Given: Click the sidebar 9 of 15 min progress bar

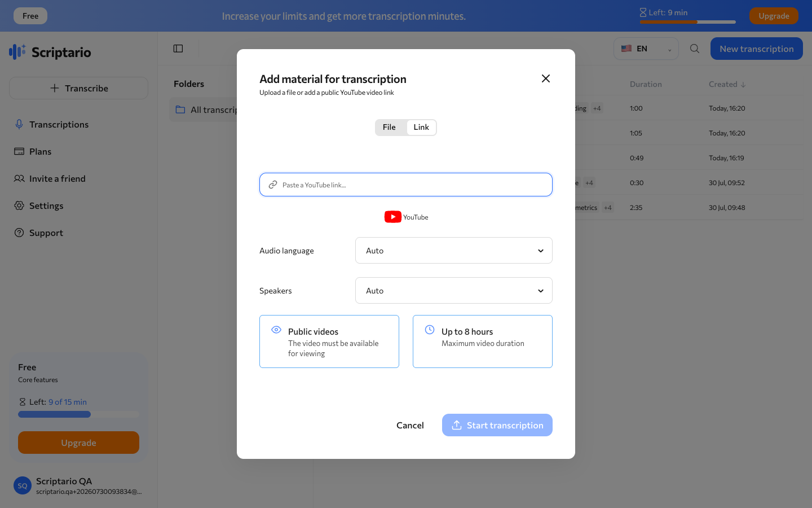Looking at the screenshot, I should click(78, 414).
